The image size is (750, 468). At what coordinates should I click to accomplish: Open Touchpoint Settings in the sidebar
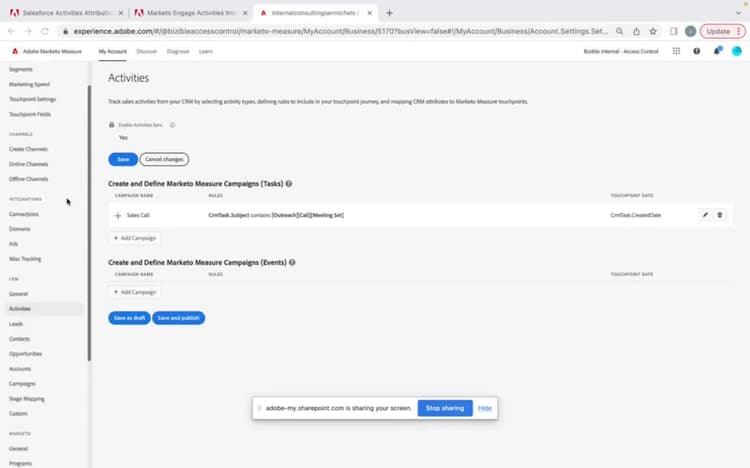click(x=32, y=99)
